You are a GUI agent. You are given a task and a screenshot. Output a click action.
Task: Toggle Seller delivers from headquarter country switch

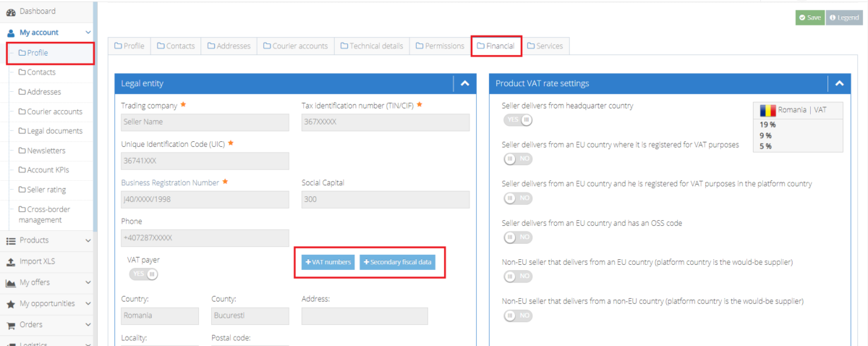tap(518, 120)
